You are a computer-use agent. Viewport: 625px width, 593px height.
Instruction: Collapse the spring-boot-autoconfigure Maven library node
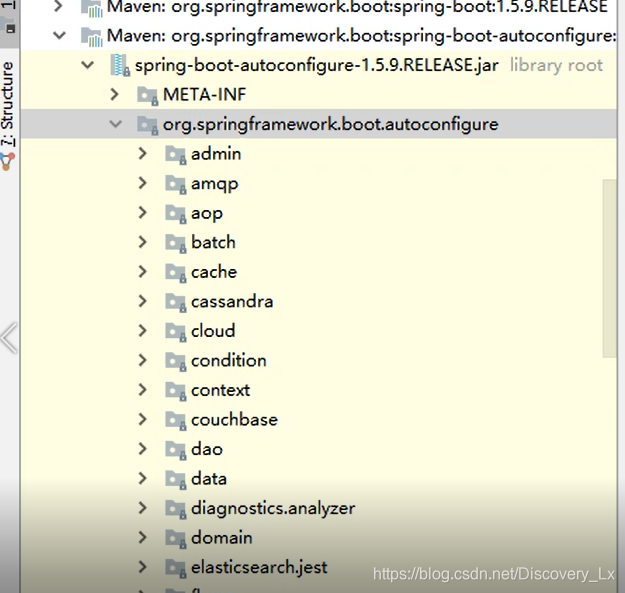coord(59,36)
